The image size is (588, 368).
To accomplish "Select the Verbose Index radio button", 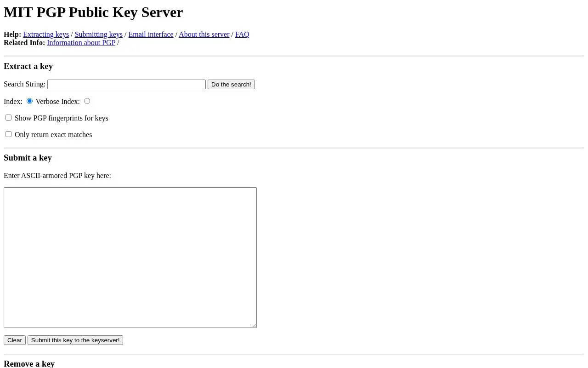I will coord(87,101).
